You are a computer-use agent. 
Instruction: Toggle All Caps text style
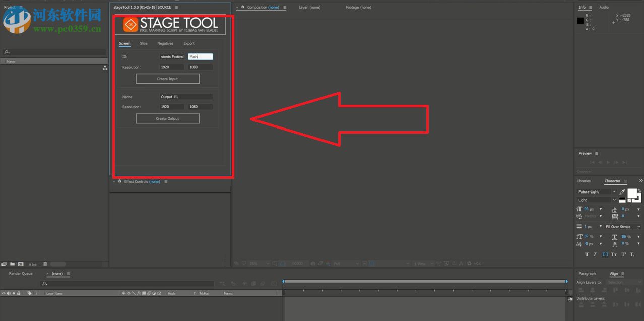605,254
